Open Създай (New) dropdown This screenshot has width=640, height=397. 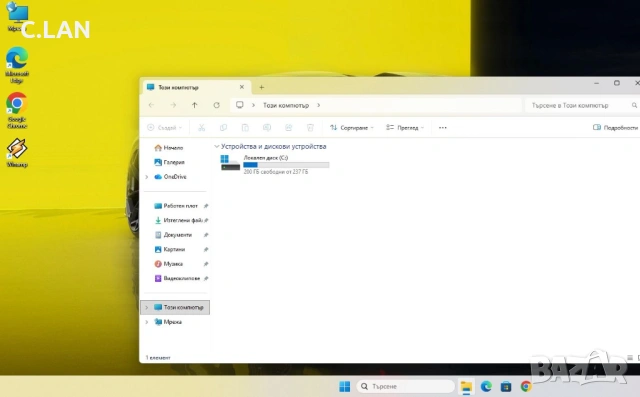pos(164,128)
